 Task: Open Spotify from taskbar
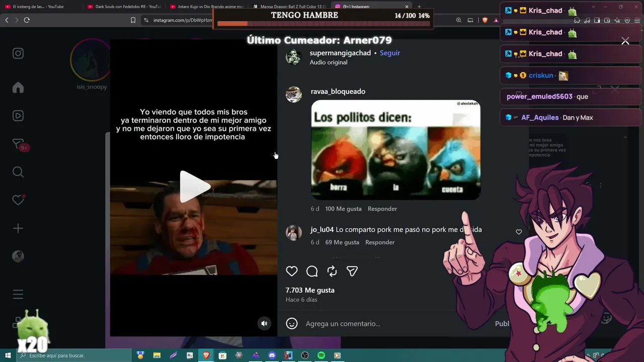click(321, 355)
